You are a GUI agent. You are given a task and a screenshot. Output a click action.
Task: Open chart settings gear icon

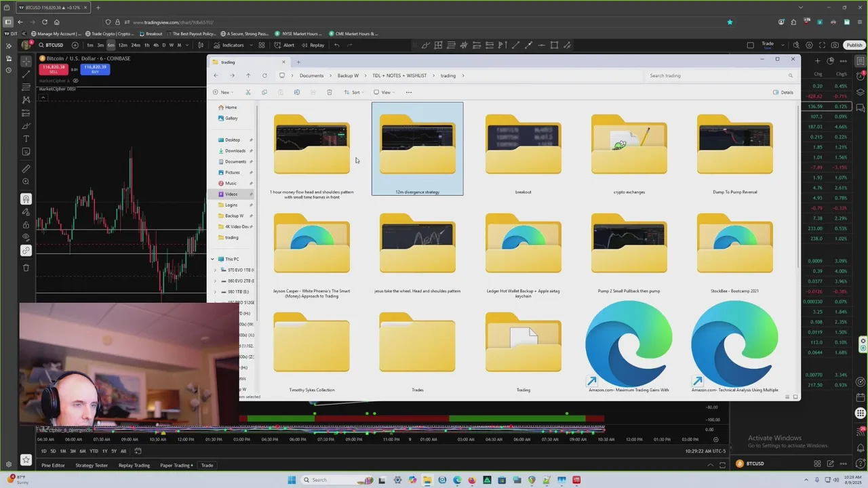(x=809, y=45)
